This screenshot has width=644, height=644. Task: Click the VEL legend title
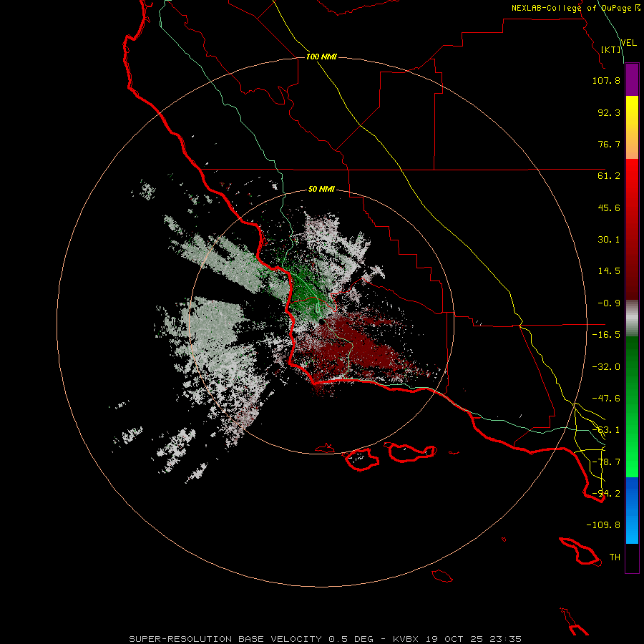click(x=628, y=43)
